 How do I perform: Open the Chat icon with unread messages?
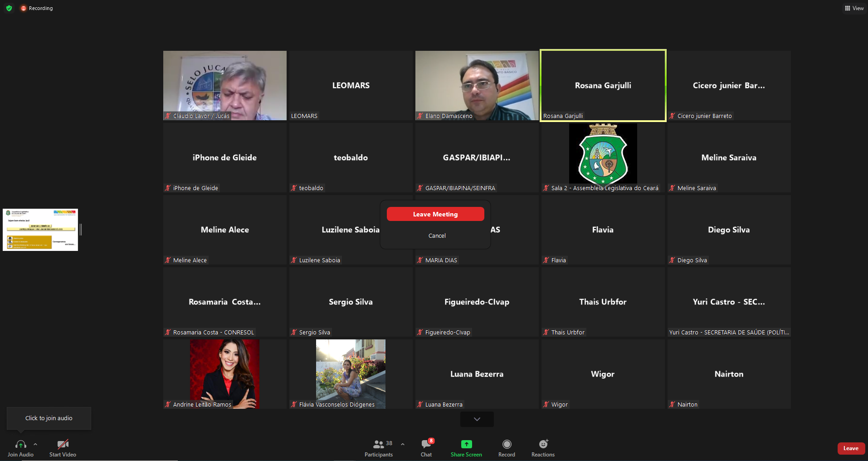[426, 444]
